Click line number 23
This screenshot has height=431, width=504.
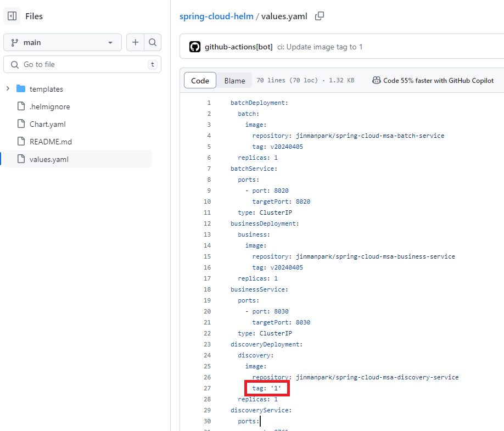pyautogui.click(x=208, y=345)
